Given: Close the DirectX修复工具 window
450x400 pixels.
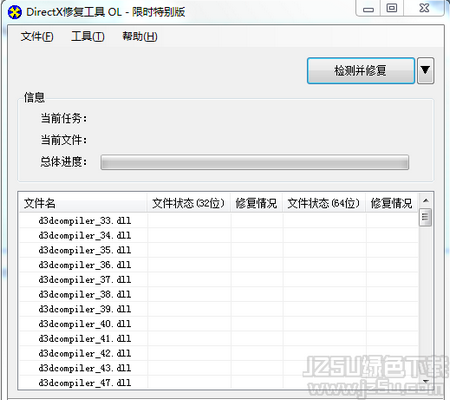Looking at the screenshot, I should (x=424, y=8).
